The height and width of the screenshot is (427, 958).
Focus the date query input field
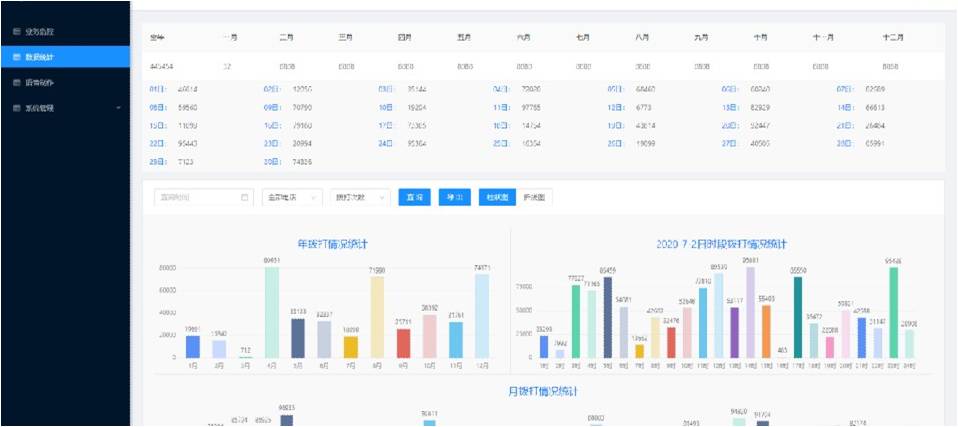pyautogui.click(x=195, y=197)
